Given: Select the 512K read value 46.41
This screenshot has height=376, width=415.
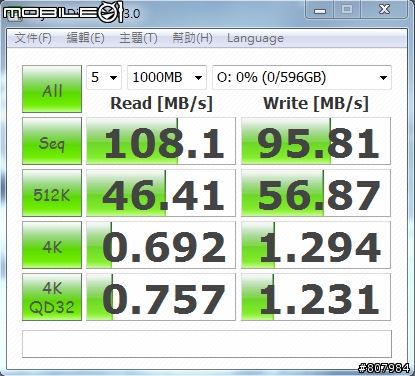Looking at the screenshot, I should pos(161,193).
